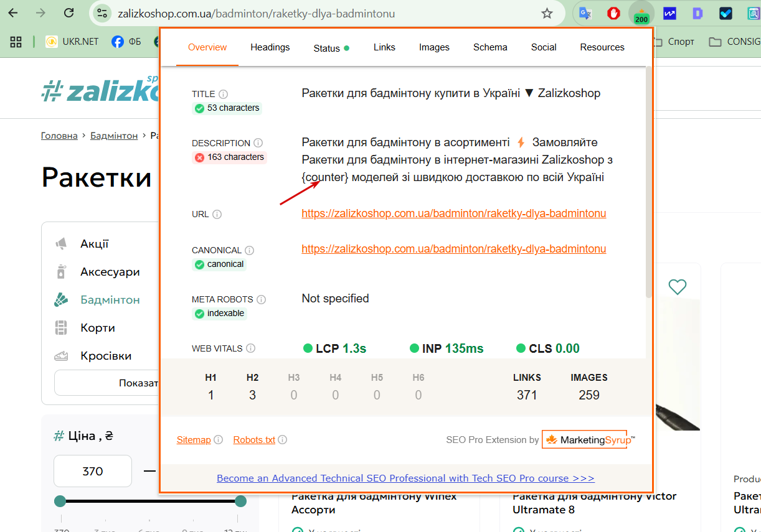Click info icon beside Sitemap
The image size is (761, 532).
coord(218,440)
